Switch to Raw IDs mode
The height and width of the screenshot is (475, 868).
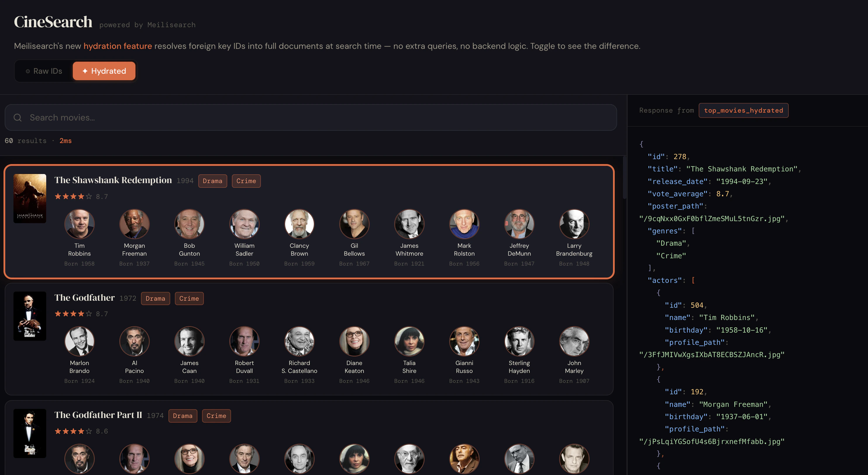click(x=44, y=71)
